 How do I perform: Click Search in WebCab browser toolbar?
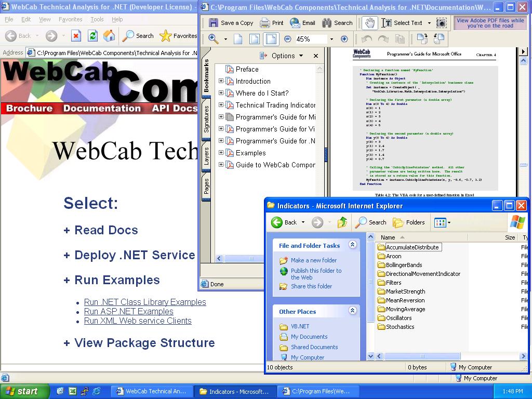[138, 36]
